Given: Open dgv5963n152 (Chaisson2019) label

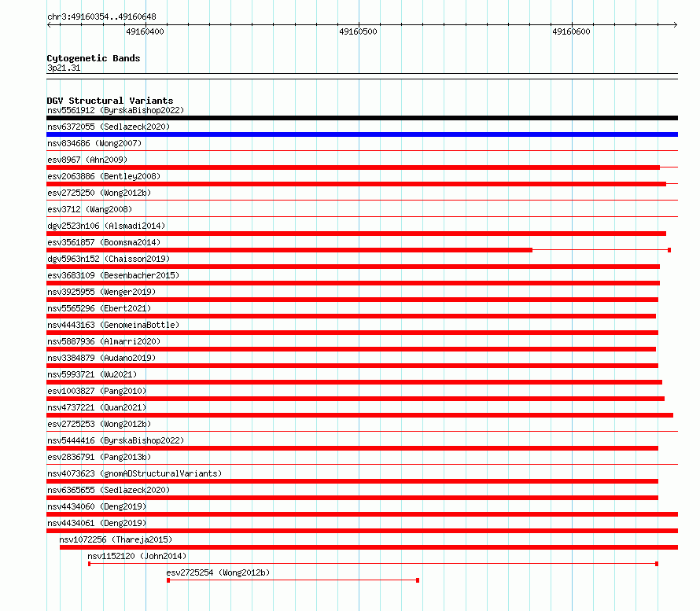Looking at the screenshot, I should click(x=109, y=259).
